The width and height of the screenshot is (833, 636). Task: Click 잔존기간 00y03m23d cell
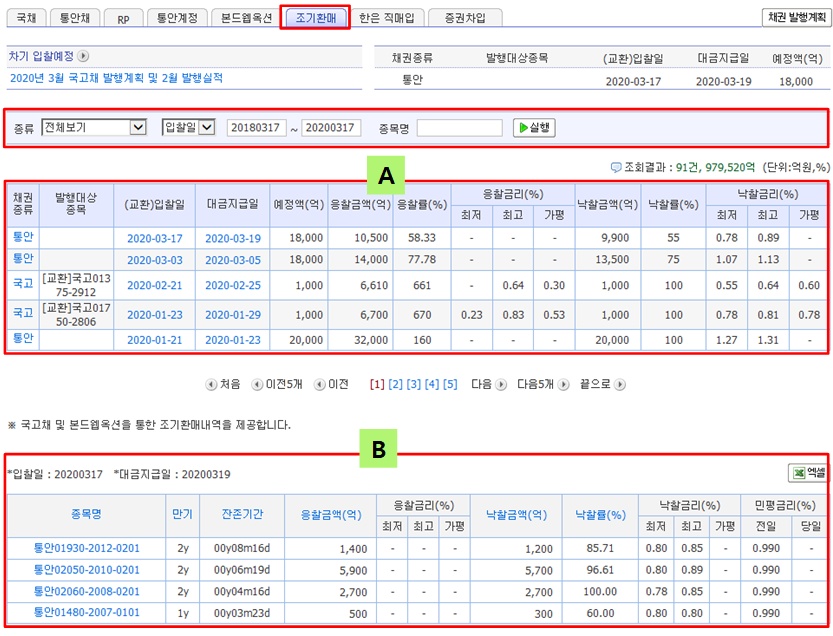[242, 613]
